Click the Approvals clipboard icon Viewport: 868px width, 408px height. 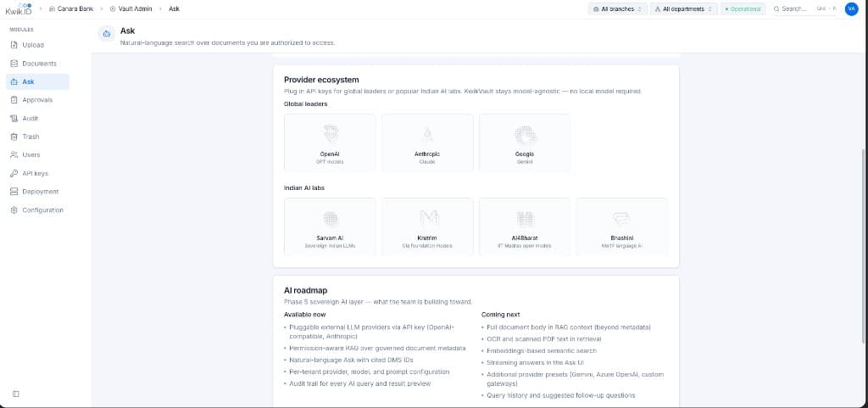[x=14, y=100]
